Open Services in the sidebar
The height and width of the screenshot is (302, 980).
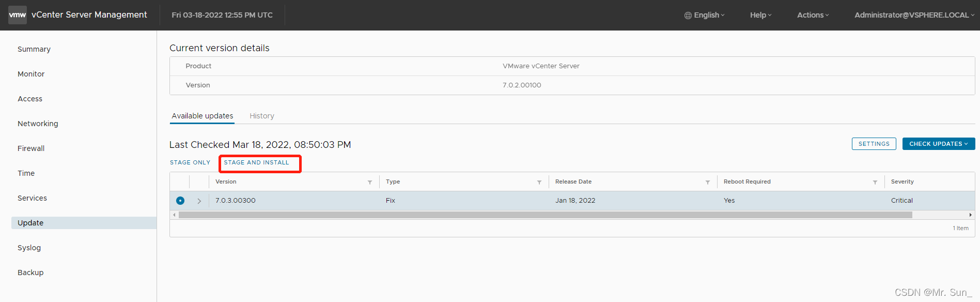(32, 198)
